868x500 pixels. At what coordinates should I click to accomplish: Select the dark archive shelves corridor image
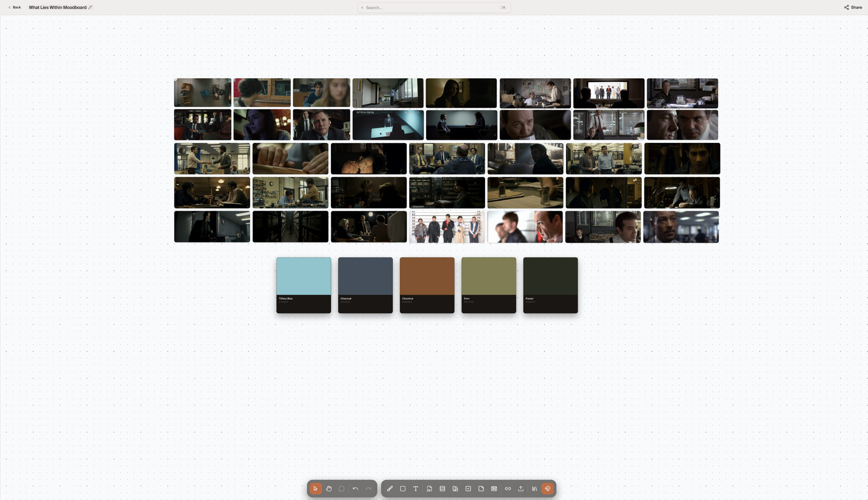(290, 226)
